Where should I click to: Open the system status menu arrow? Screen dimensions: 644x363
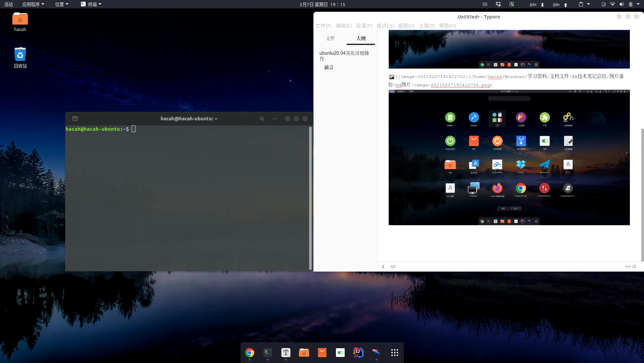click(638, 4)
